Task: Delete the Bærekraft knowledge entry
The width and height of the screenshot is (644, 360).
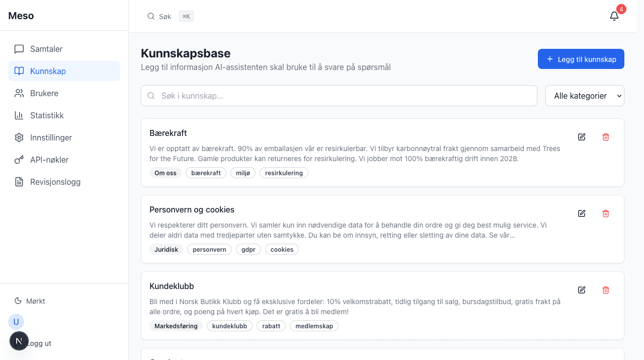Action: coord(606,137)
